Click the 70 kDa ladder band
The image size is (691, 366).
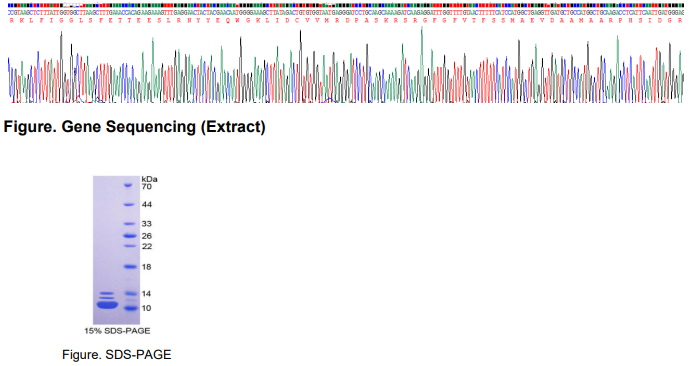click(x=128, y=185)
